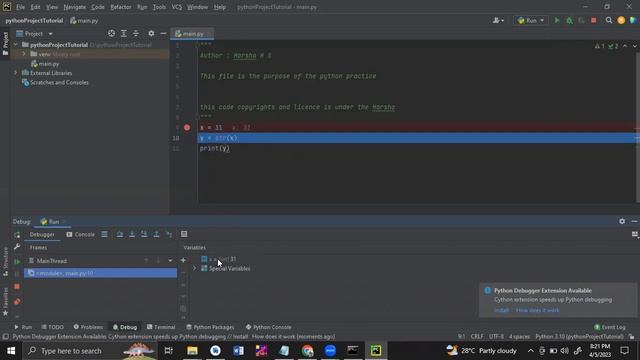Click the Windows Start button
This screenshot has height=360, width=640.
[x=11, y=351]
